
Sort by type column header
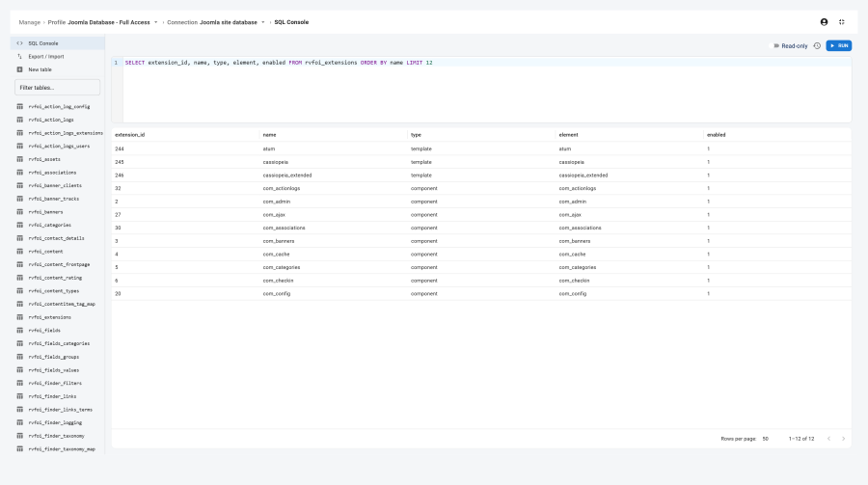click(x=416, y=135)
